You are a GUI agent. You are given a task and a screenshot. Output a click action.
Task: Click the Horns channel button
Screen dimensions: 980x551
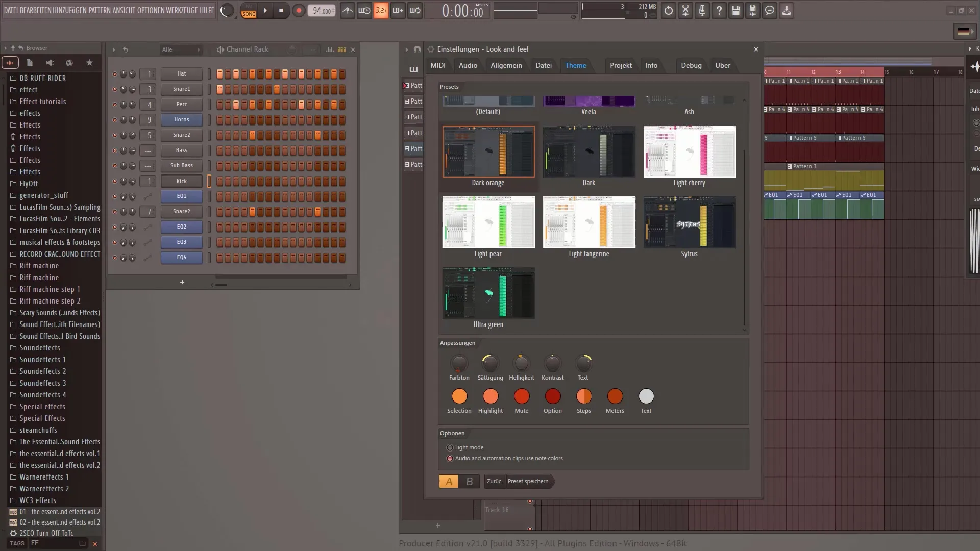182,120
